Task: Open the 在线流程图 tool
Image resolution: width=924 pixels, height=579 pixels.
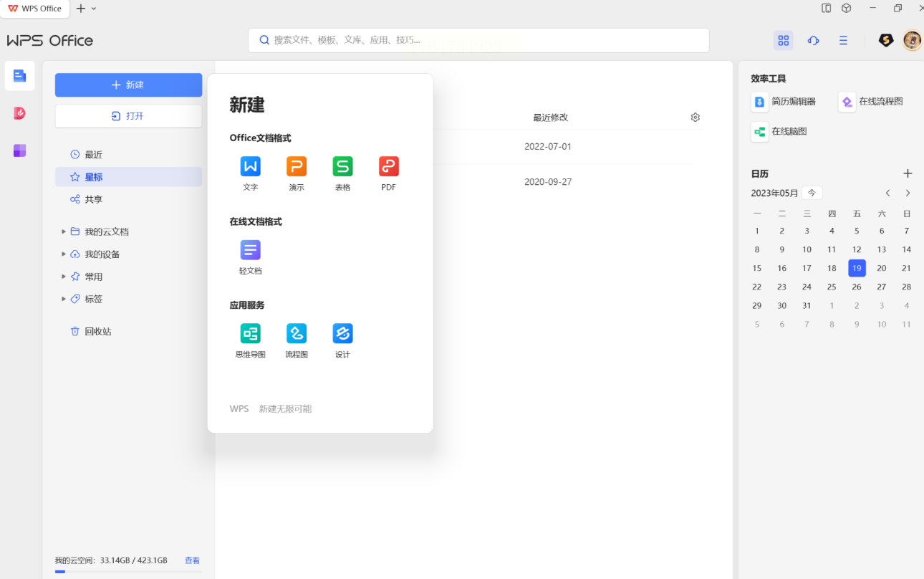Action: click(871, 102)
